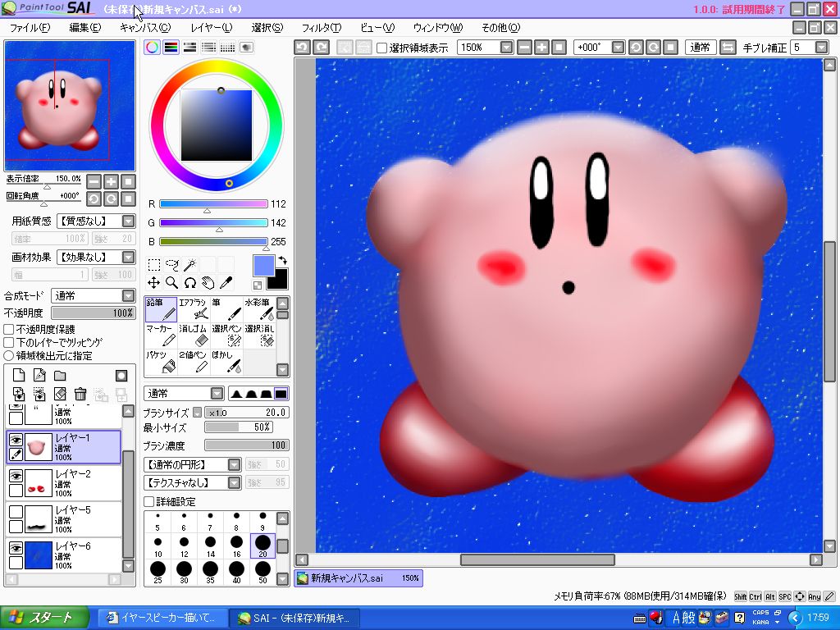Pick the magic wand tool
This screenshot has height=630, width=840.
click(189, 265)
